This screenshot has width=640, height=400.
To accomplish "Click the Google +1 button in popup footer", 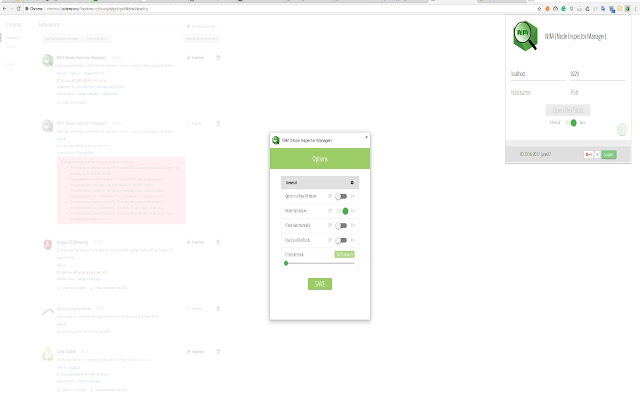I will coord(589,155).
